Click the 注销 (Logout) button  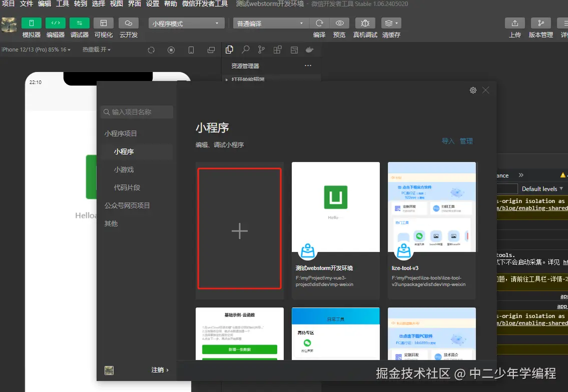click(x=157, y=370)
